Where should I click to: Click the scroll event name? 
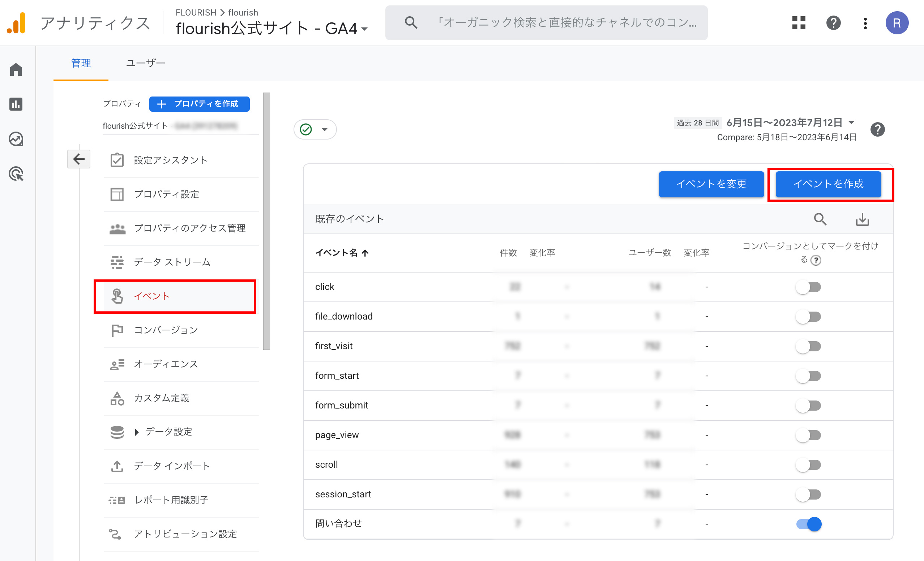[x=326, y=464]
